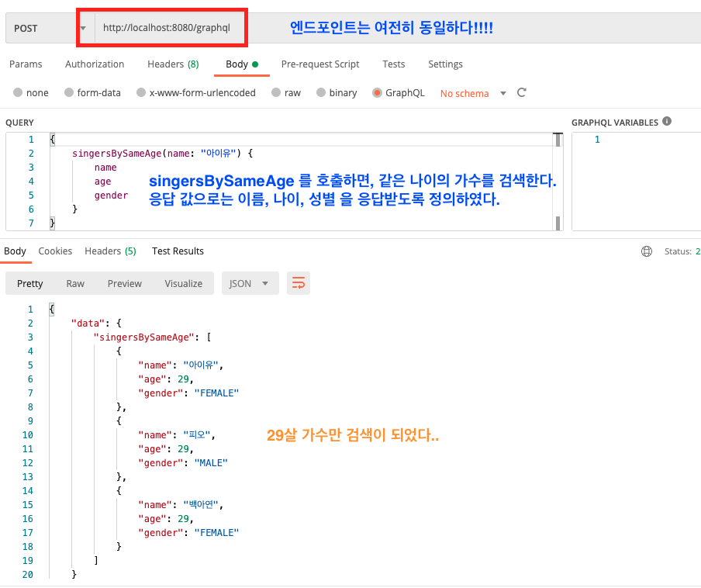
Task: Select the GraphQL body option
Action: click(399, 92)
